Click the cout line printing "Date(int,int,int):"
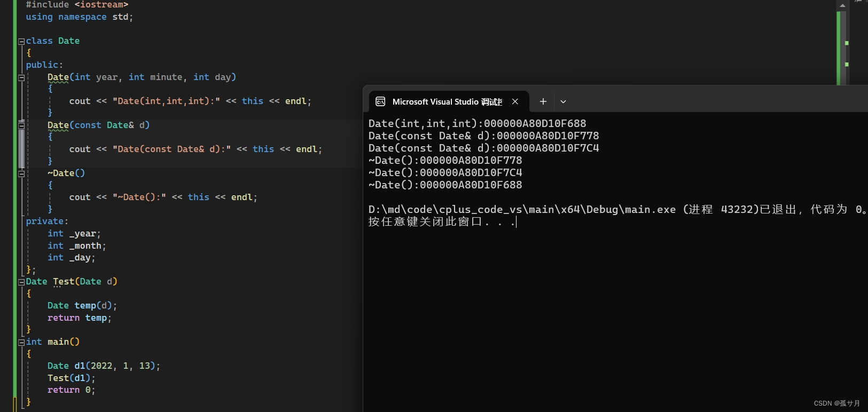The height and width of the screenshot is (412, 868). (190, 101)
